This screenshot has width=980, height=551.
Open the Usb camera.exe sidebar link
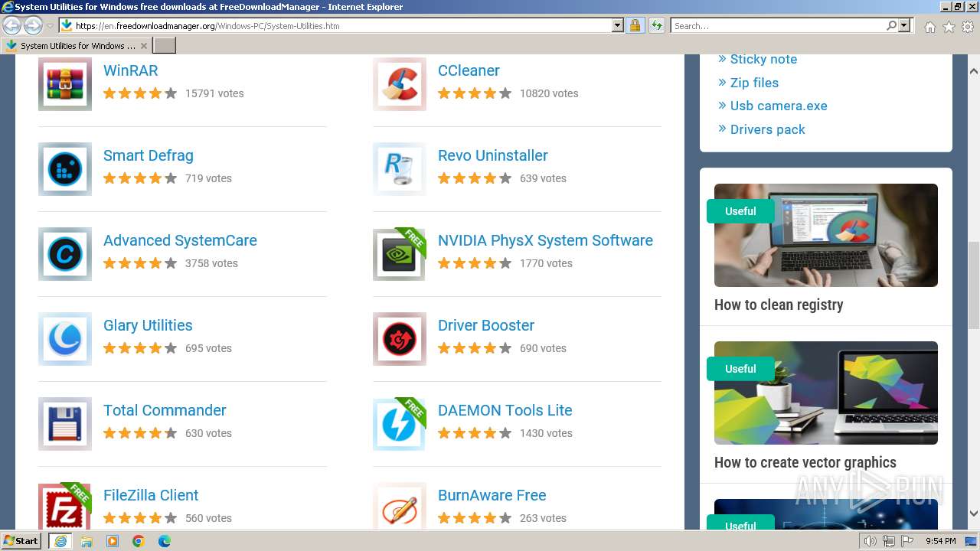(x=779, y=106)
